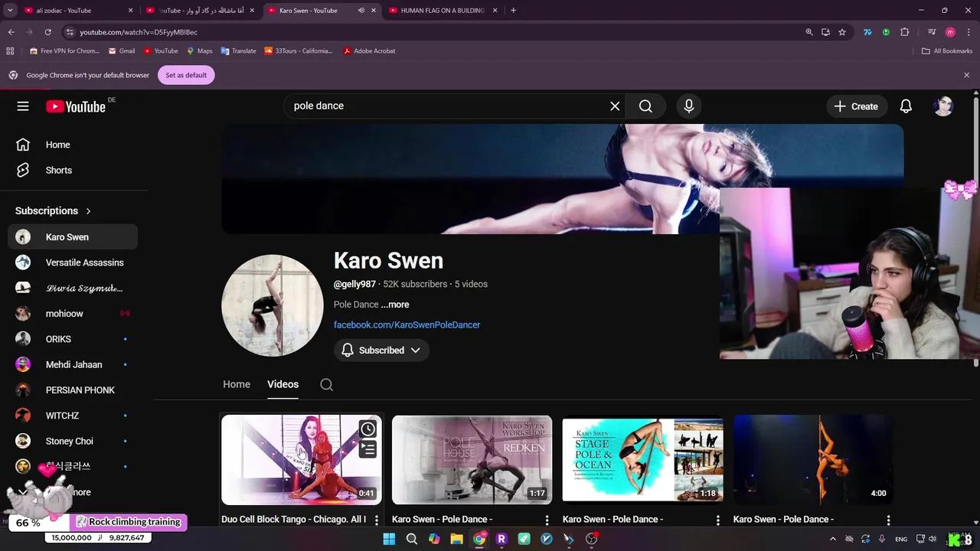The height and width of the screenshot is (551, 980).
Task: Open Gmail bookmark
Action: pyautogui.click(x=122, y=51)
